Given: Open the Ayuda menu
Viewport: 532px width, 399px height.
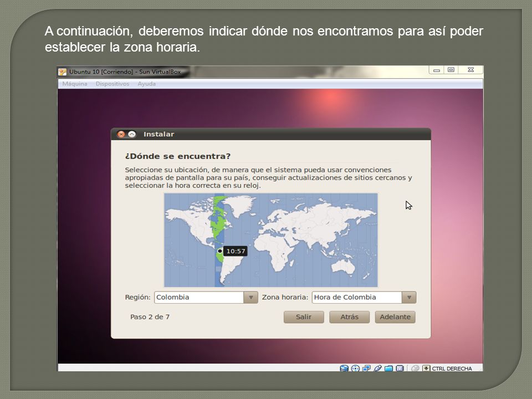Looking at the screenshot, I should [x=146, y=84].
